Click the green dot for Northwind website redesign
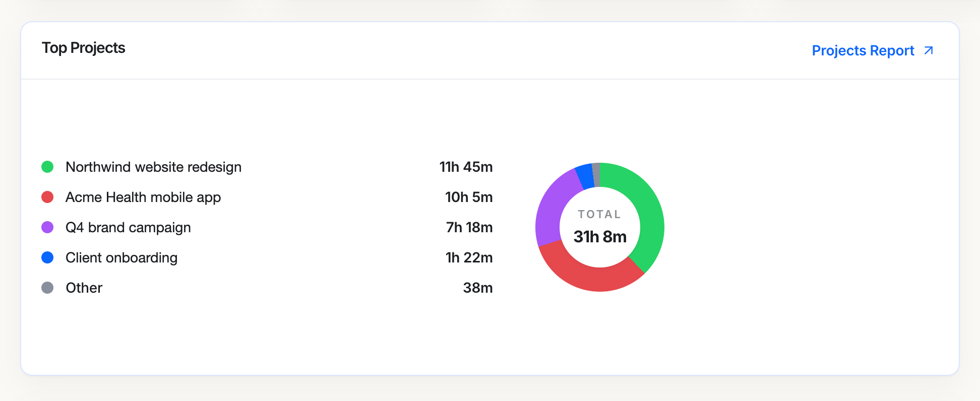Viewport: 980px width, 401px height. click(47, 167)
